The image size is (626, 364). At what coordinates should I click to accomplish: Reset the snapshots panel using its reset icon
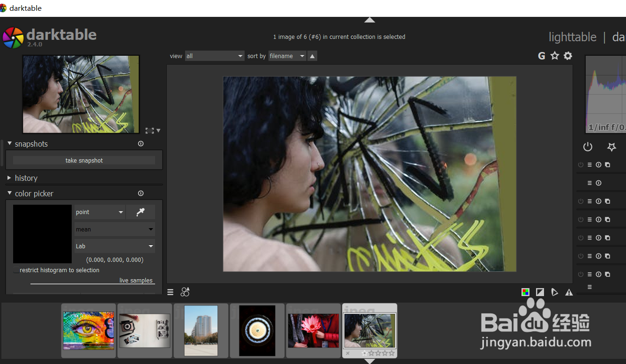tap(141, 144)
